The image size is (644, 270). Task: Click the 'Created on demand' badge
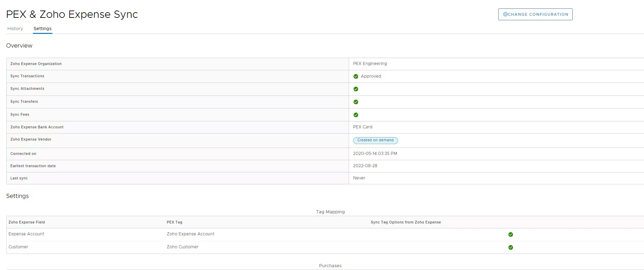coord(375,140)
